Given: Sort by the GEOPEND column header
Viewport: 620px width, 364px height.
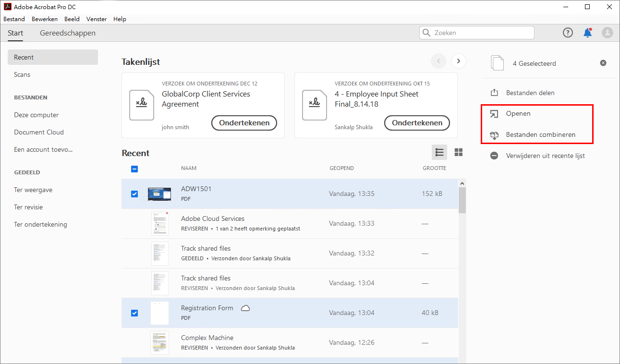Looking at the screenshot, I should [x=341, y=168].
